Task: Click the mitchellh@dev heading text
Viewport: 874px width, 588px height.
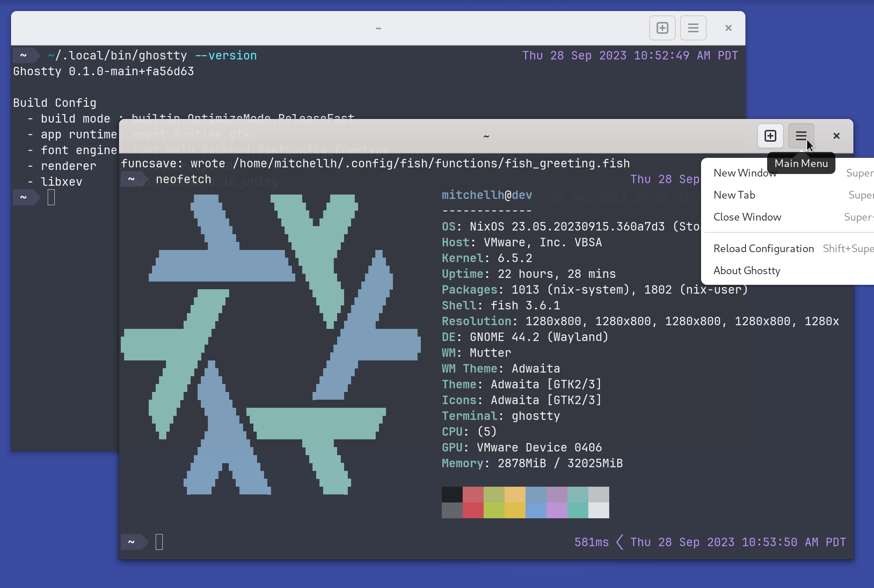Action: point(487,195)
